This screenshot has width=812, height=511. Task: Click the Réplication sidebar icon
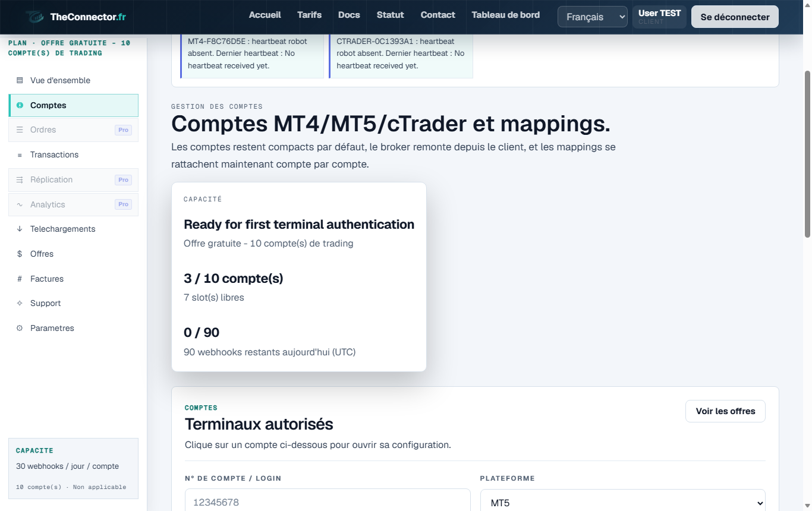[x=20, y=179]
